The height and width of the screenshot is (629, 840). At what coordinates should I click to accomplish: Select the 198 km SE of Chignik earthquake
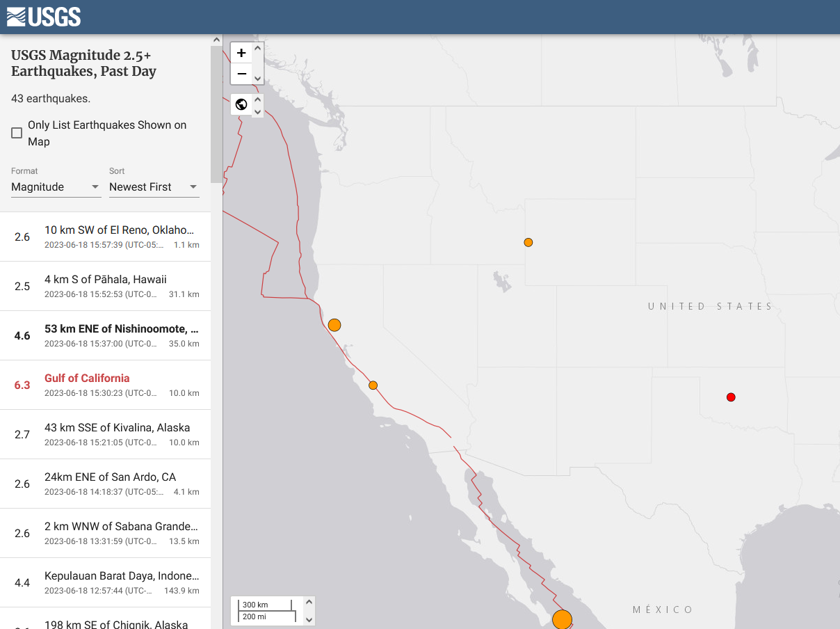(x=105, y=619)
